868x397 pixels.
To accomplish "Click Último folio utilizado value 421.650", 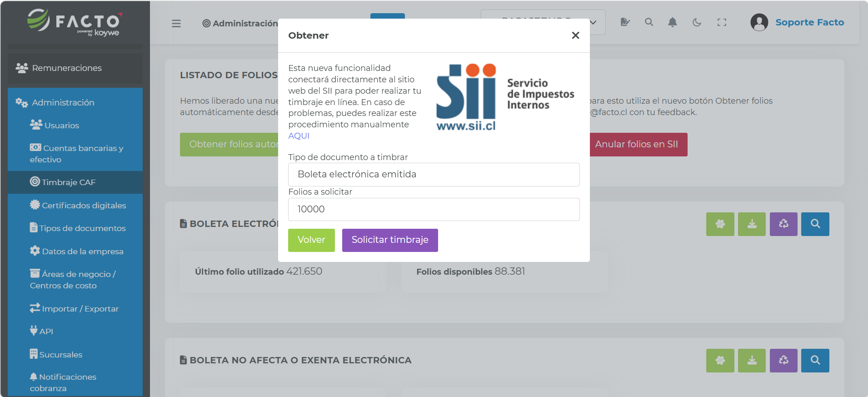I will 304,271.
